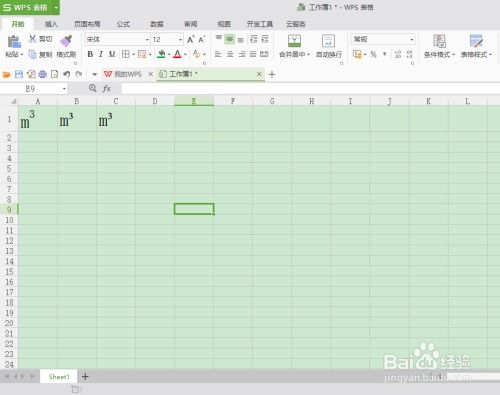Viewport: 500px width, 395px height.
Task: Click the formula bar input area
Action: coord(310,89)
